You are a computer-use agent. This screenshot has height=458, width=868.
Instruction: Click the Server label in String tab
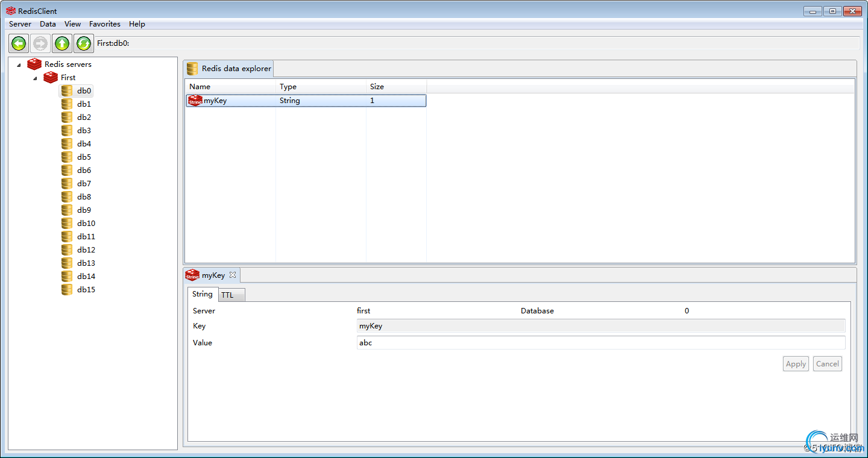(204, 311)
